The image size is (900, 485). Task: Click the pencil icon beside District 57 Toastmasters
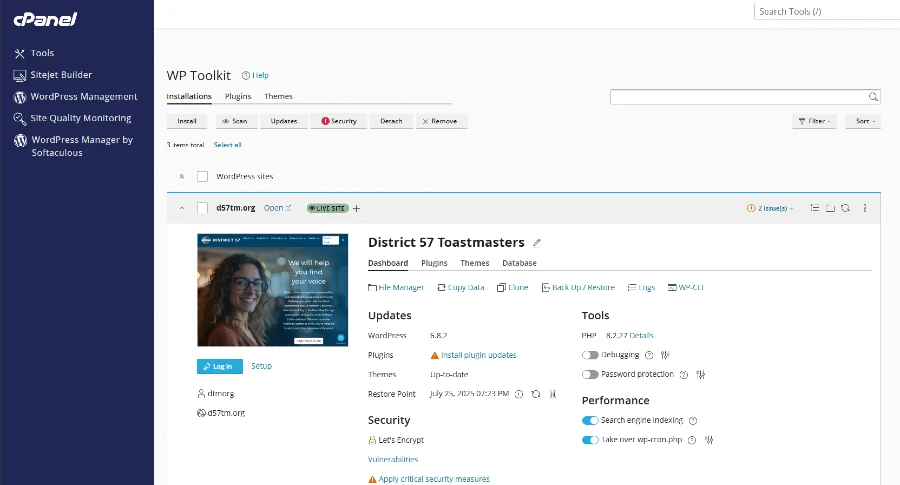pyautogui.click(x=537, y=243)
